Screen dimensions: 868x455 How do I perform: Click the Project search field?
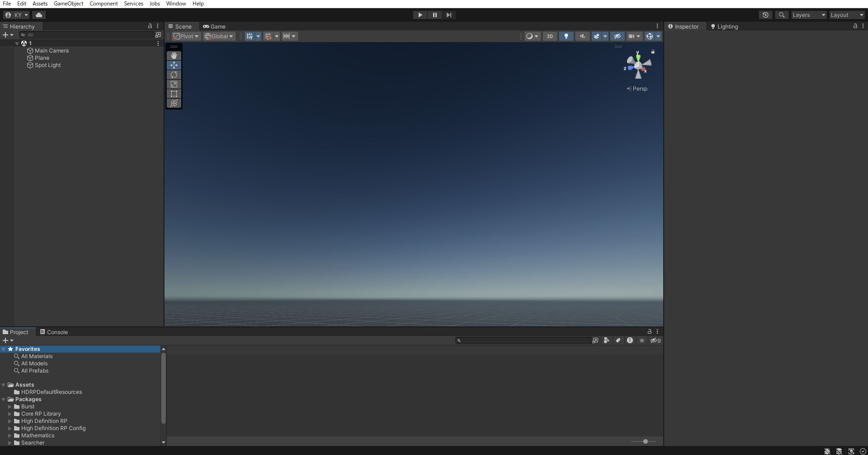point(526,340)
